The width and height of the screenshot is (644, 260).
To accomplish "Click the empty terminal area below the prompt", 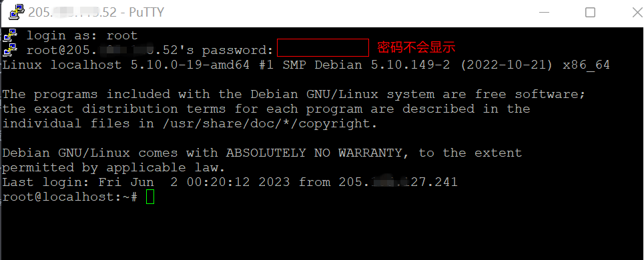I will (322, 232).
